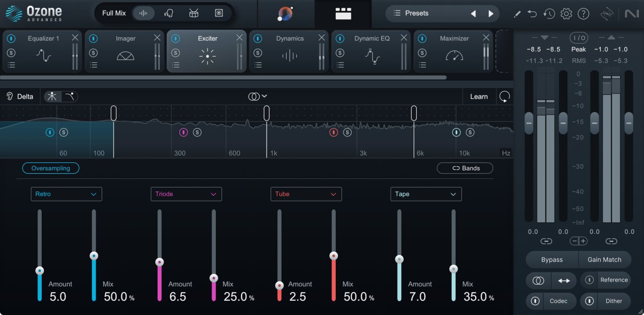Select the Equalizer 1 module tab

tap(43, 51)
